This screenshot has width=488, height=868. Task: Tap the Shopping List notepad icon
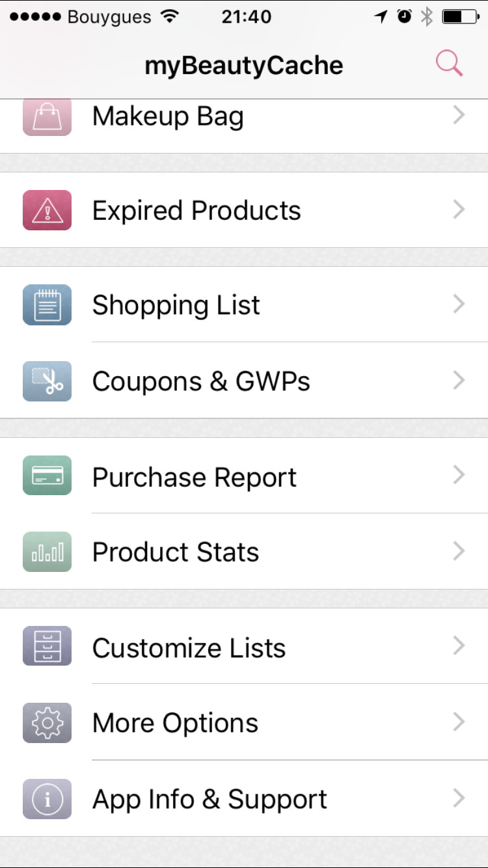tap(47, 305)
